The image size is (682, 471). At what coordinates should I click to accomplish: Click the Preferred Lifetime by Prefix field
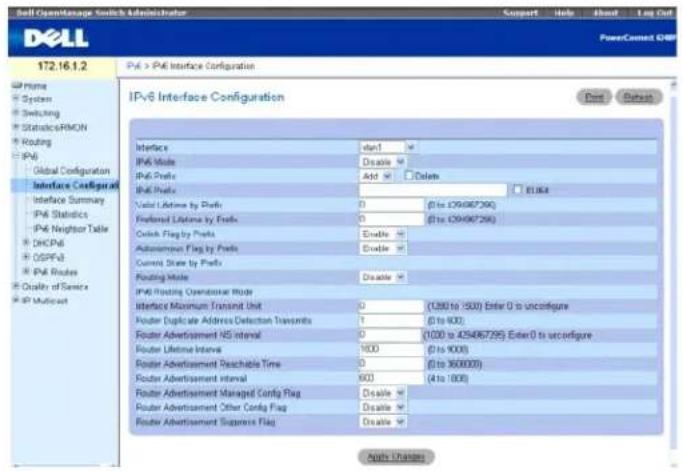click(x=391, y=219)
